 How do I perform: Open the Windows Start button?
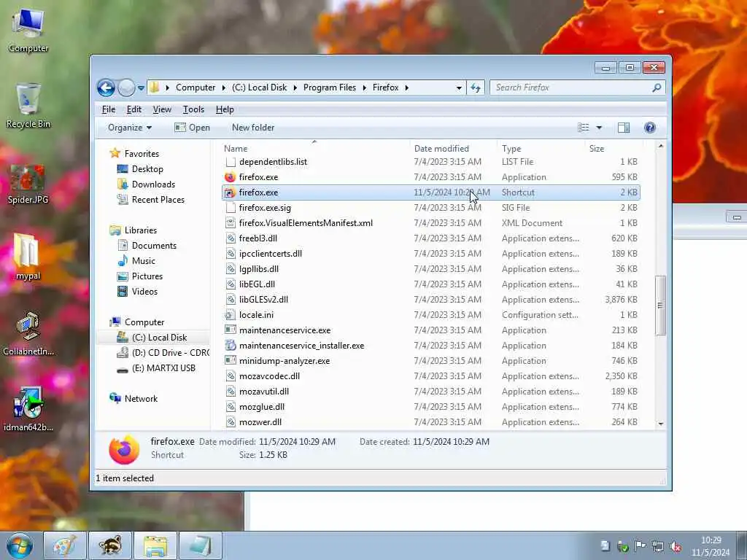(20, 545)
